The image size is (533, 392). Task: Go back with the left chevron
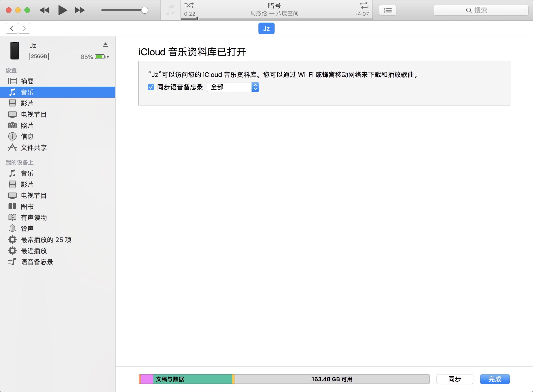pyautogui.click(x=12, y=29)
